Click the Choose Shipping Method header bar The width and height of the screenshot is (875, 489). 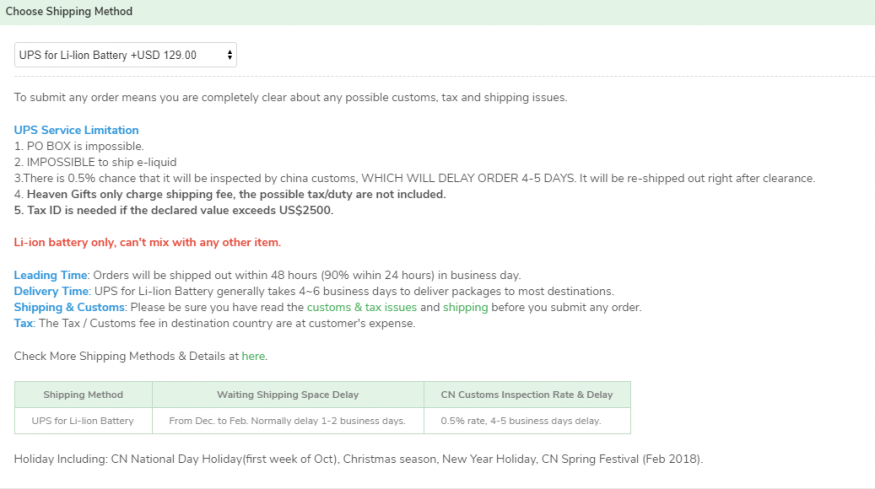(x=438, y=12)
